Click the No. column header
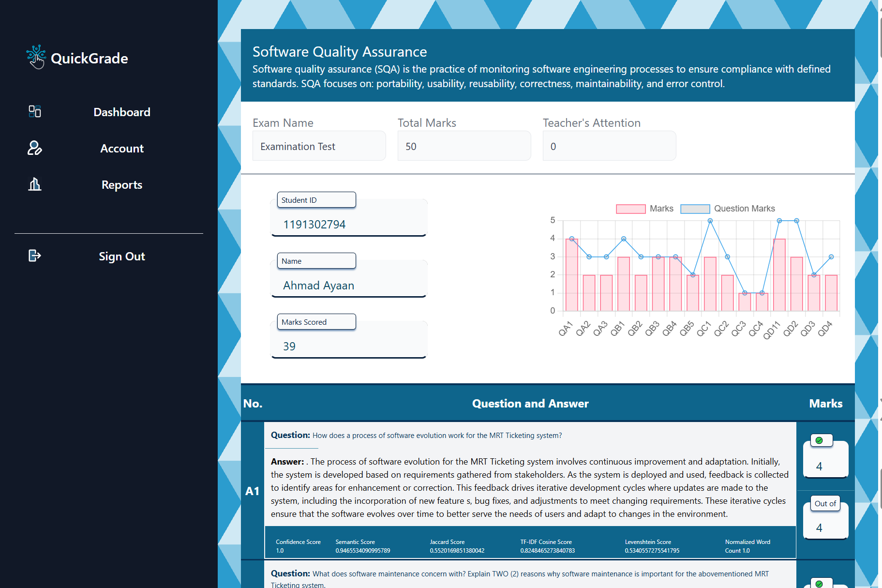 (x=253, y=404)
